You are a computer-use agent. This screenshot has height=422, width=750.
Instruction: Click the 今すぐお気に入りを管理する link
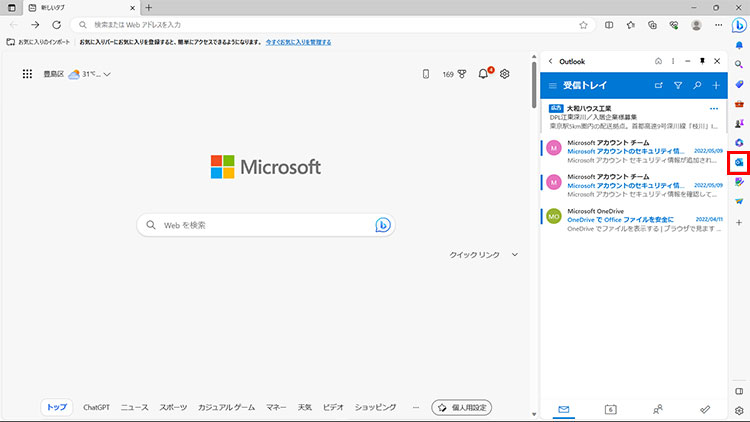[x=298, y=43]
